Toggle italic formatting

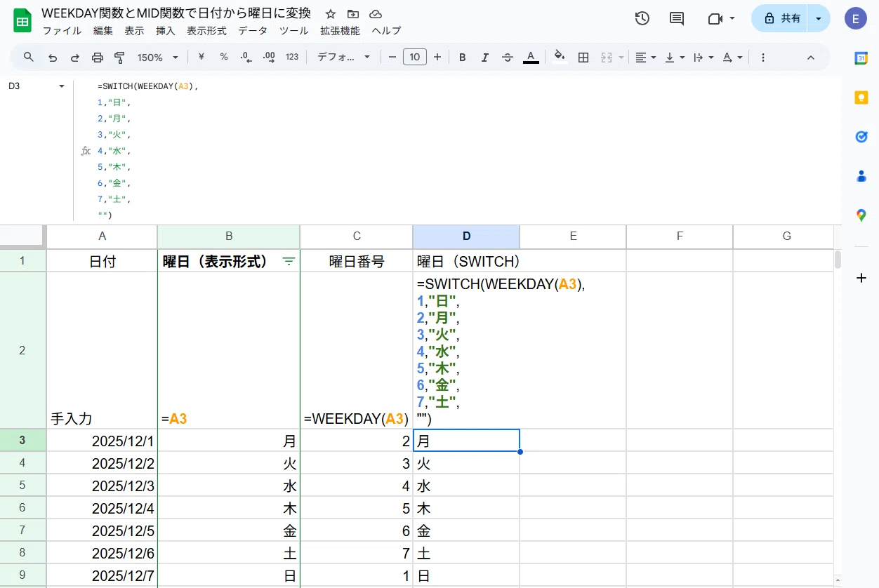pyautogui.click(x=485, y=58)
